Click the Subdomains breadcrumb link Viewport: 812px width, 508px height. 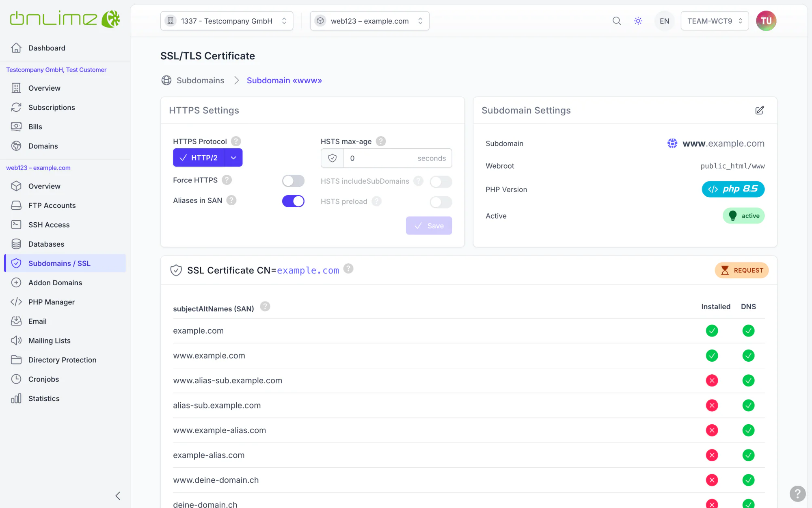tap(200, 80)
